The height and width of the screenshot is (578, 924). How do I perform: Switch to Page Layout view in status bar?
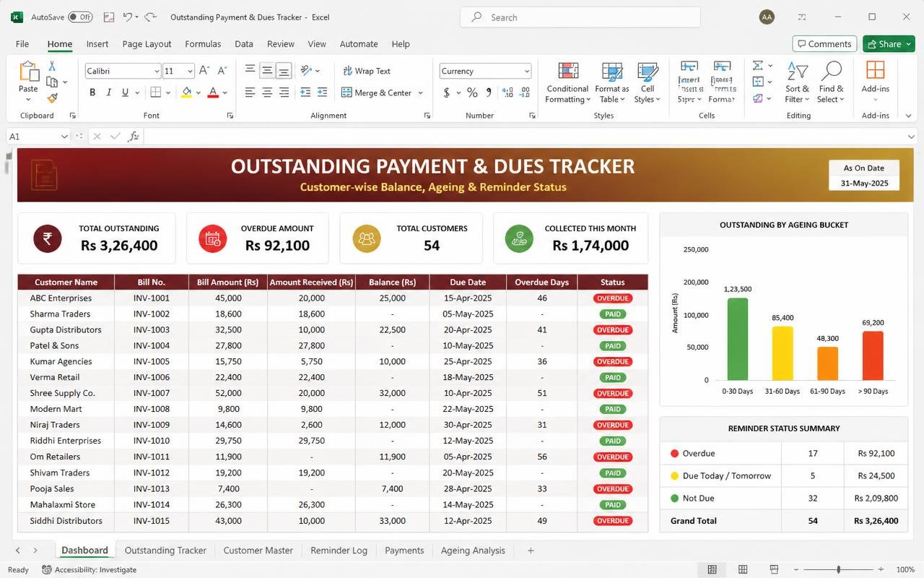pos(743,569)
